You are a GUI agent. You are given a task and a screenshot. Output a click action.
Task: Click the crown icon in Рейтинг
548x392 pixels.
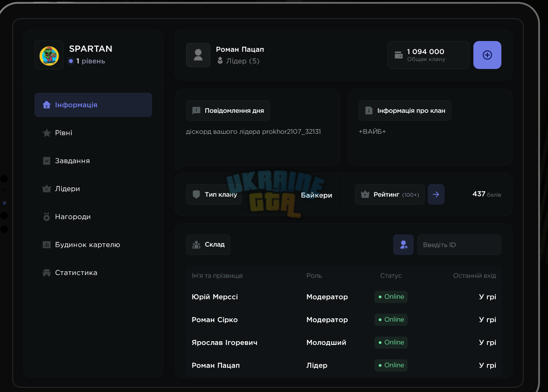pos(365,194)
